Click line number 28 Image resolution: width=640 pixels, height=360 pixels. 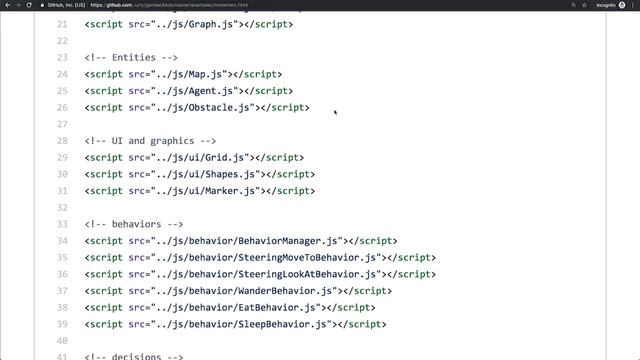pyautogui.click(x=62, y=141)
